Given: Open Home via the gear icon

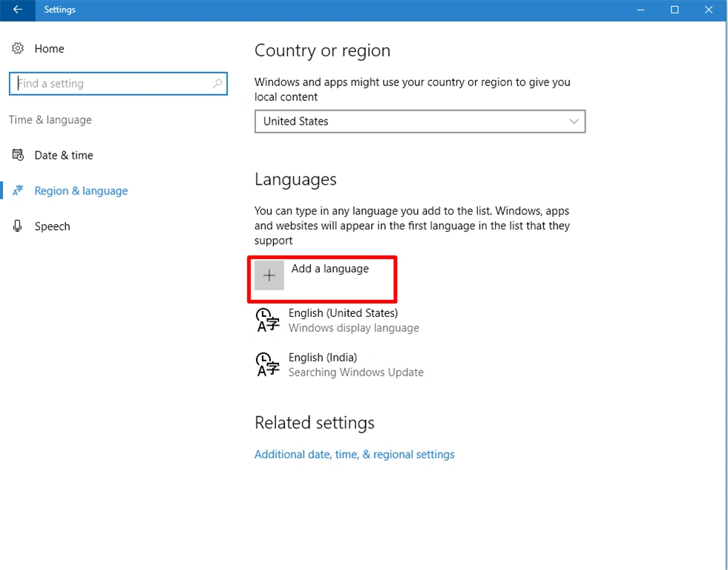Looking at the screenshot, I should coord(18,48).
